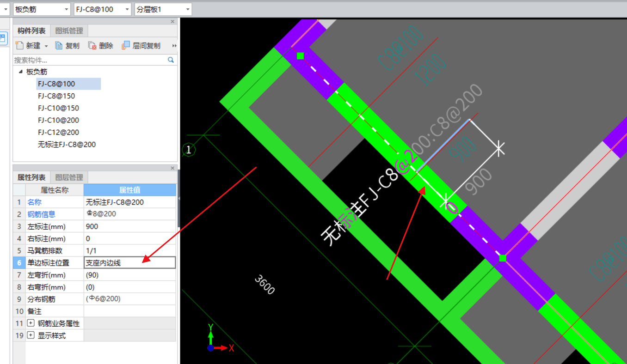
Task: Click 马凳筋排数 property label
Action: tap(45, 251)
